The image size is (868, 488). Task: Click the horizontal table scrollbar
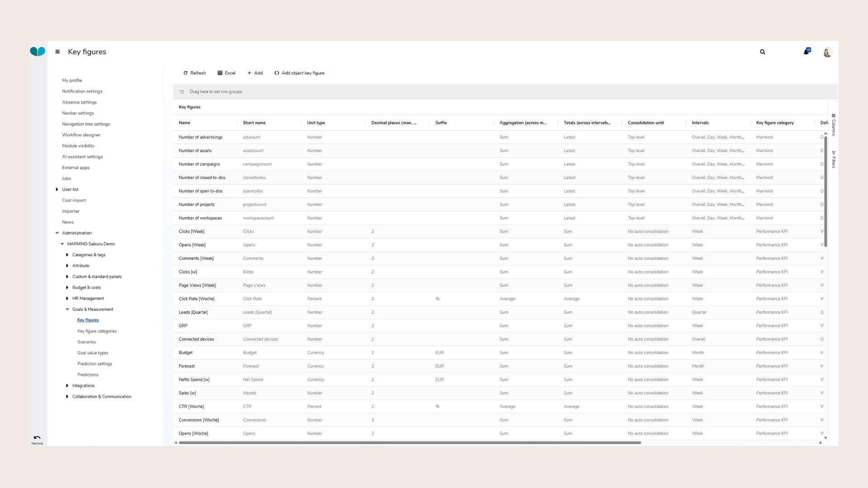tap(410, 443)
